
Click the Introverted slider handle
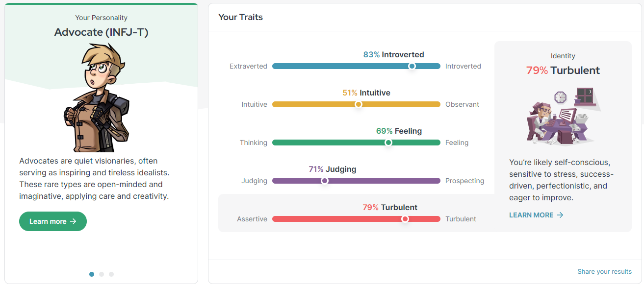412,66
